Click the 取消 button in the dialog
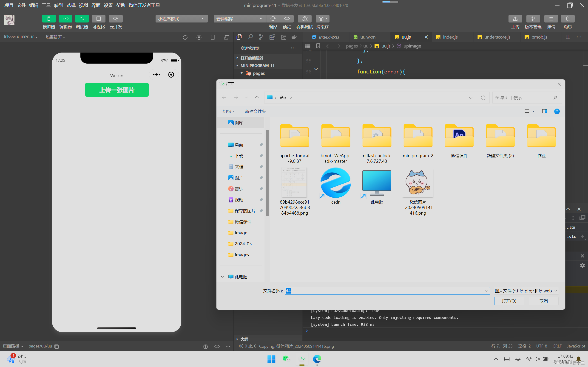Image resolution: width=588 pixels, height=367 pixels. pos(543,301)
